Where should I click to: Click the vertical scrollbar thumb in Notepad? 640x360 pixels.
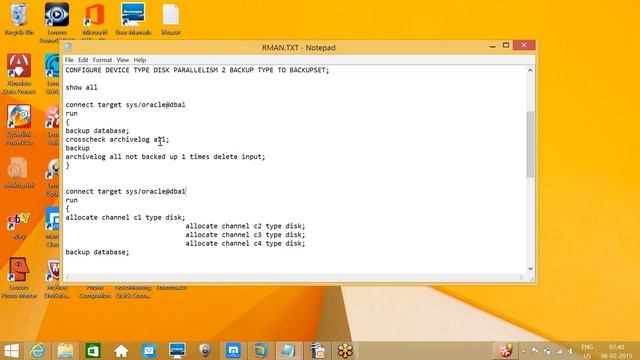coord(530,144)
